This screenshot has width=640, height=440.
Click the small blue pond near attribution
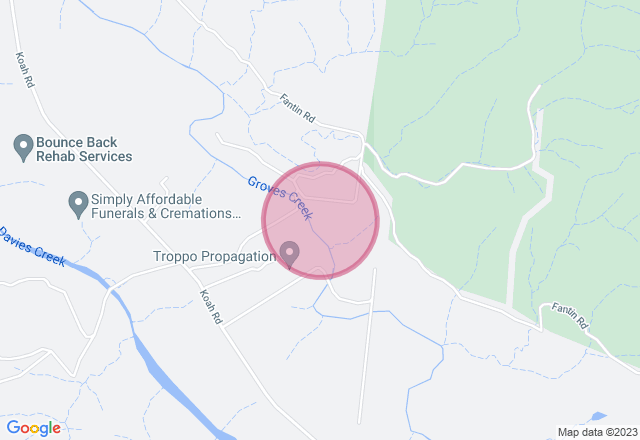[x=598, y=416]
